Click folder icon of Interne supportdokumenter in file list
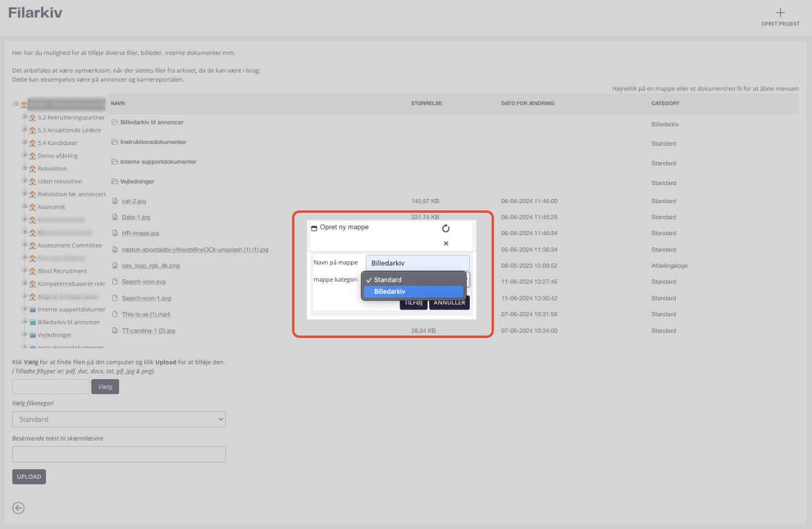The width and height of the screenshot is (812, 529). (x=115, y=162)
